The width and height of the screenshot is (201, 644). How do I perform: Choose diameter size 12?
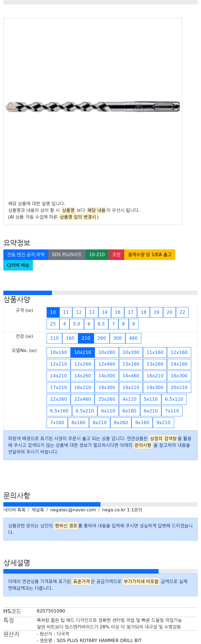tap(79, 312)
